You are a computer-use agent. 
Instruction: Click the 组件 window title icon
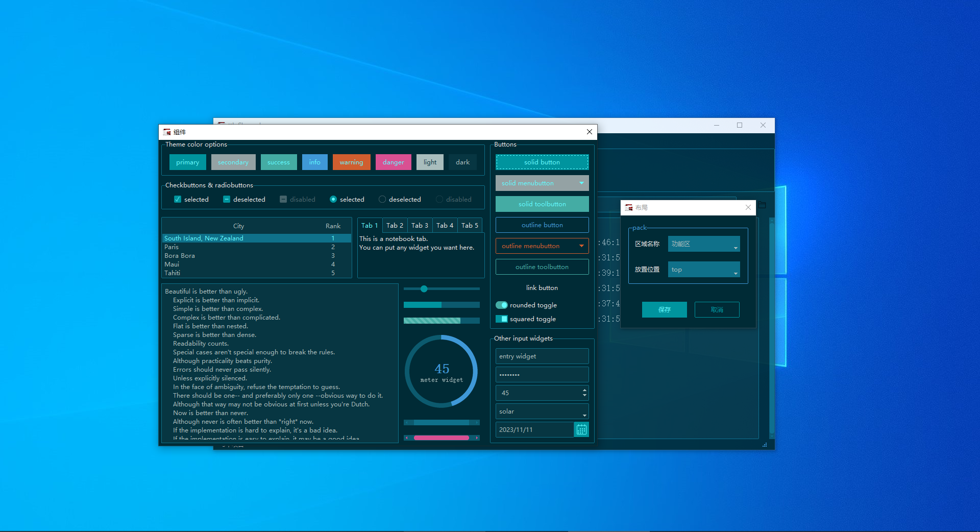coord(167,132)
